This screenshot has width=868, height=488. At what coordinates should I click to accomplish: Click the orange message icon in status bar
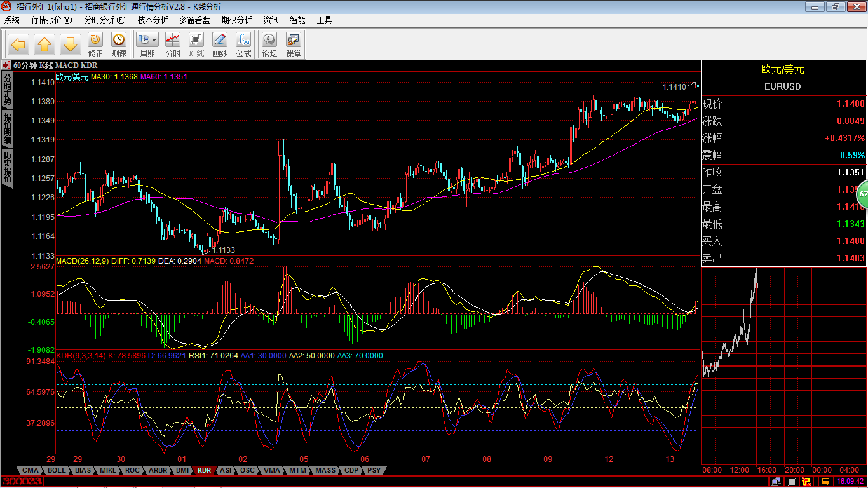pyautogui.click(x=825, y=482)
